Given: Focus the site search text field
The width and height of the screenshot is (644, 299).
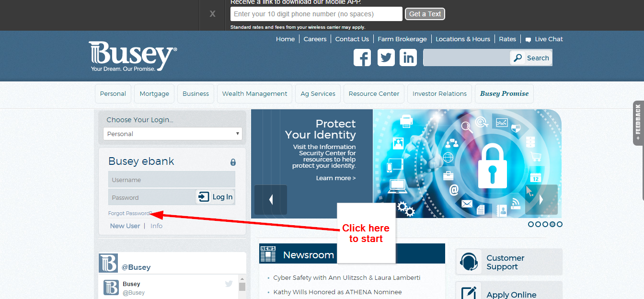Looking at the screenshot, I should pos(466,58).
